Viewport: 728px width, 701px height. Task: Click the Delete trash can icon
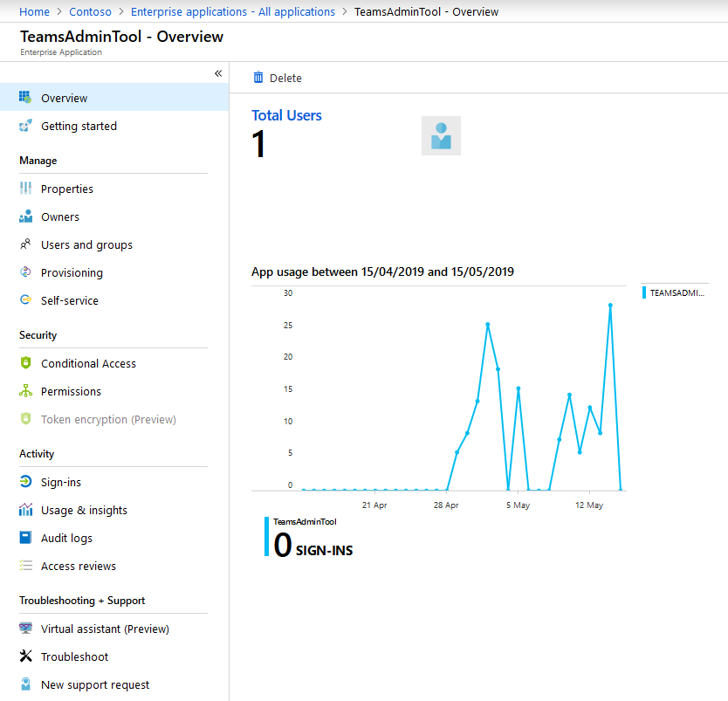click(x=258, y=78)
